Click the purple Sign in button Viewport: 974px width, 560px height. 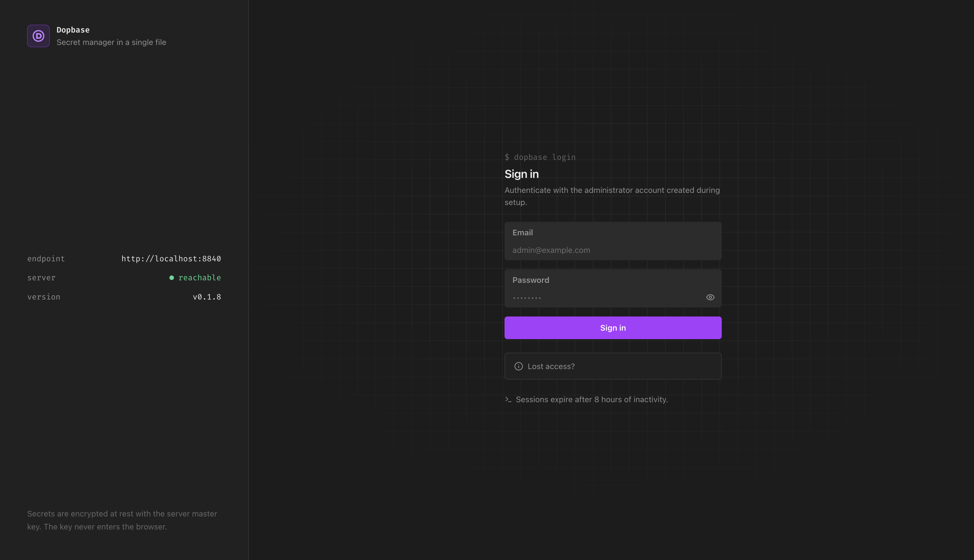click(x=613, y=328)
